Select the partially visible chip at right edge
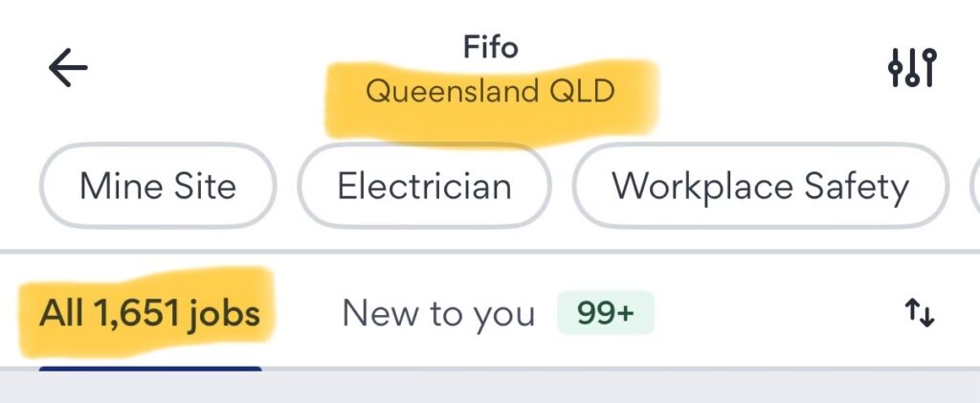 973,186
